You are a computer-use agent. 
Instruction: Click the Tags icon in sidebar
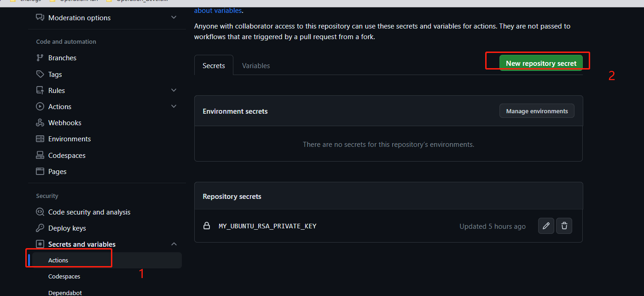pos(40,74)
